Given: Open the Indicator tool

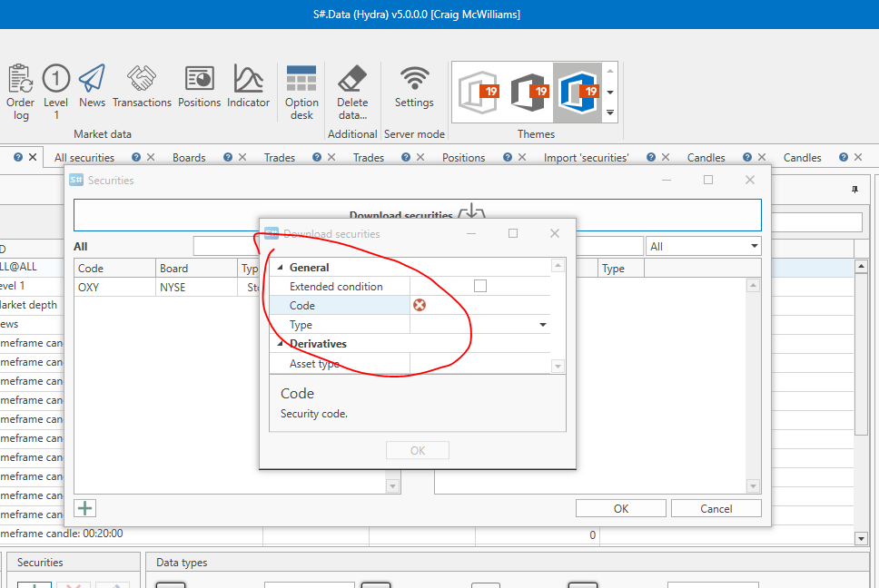Looking at the screenshot, I should (248, 86).
